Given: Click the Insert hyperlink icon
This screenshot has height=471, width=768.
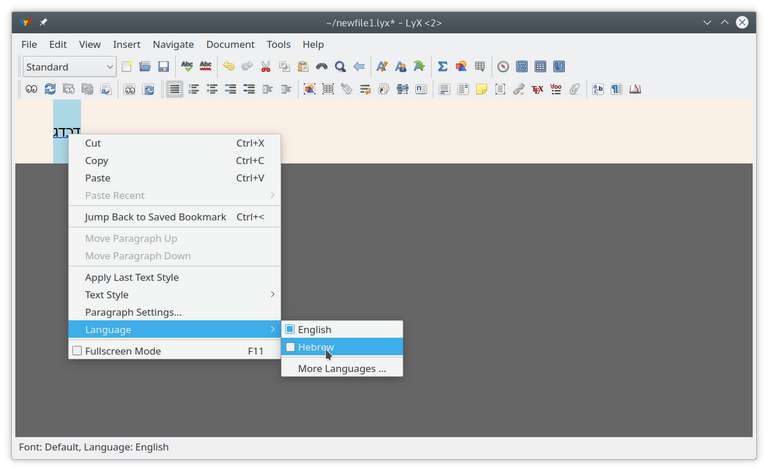Looking at the screenshot, I should pyautogui.click(x=519, y=89).
